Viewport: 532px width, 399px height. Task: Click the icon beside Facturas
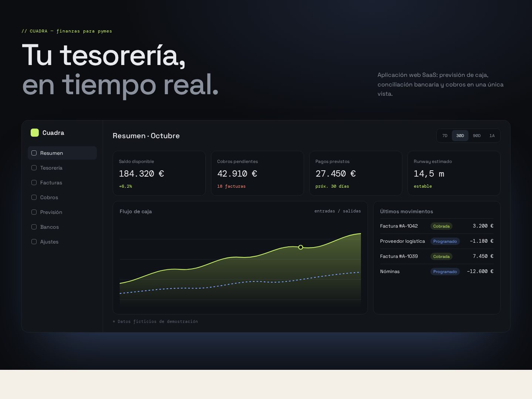34,183
